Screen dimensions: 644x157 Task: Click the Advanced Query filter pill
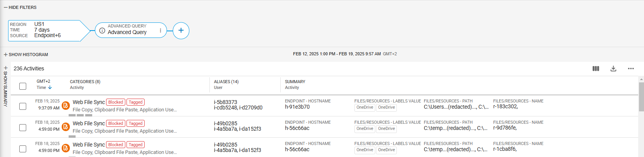coord(127,30)
